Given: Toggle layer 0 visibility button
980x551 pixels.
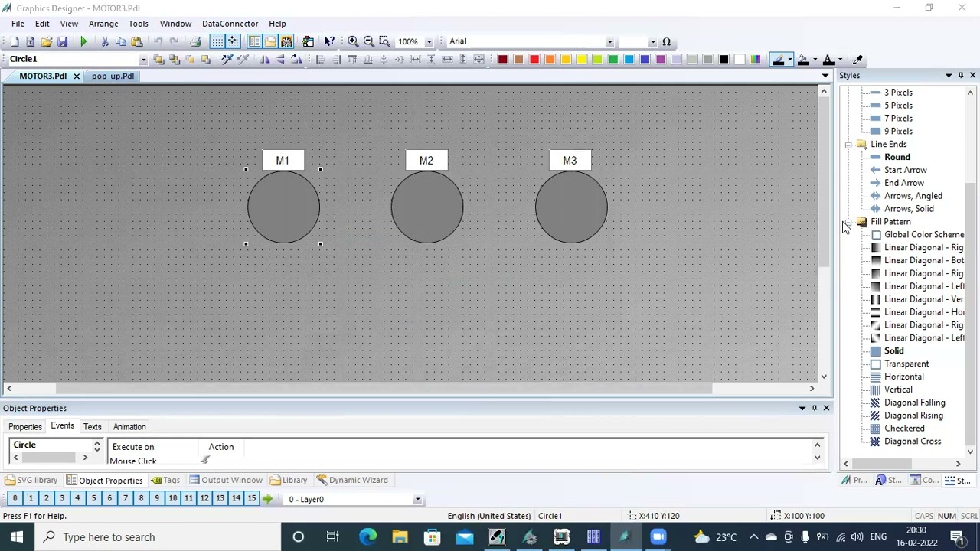Looking at the screenshot, I should [x=15, y=499].
